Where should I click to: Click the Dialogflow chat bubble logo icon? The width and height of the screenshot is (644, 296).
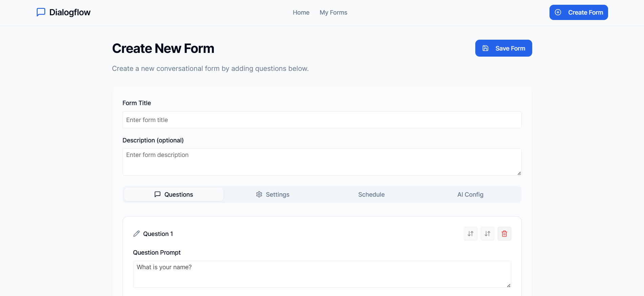click(41, 12)
